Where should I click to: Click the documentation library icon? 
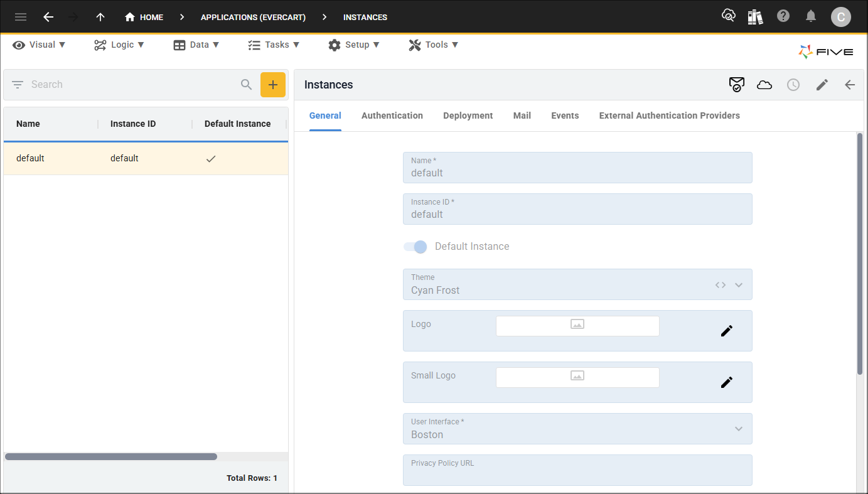(x=755, y=15)
